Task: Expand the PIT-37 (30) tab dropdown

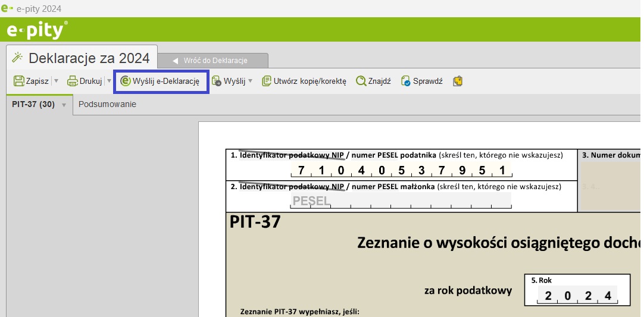Action: click(x=64, y=105)
